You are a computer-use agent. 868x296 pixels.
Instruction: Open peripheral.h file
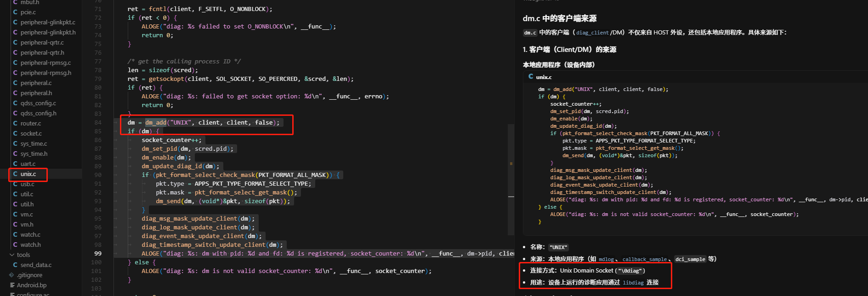(x=36, y=93)
